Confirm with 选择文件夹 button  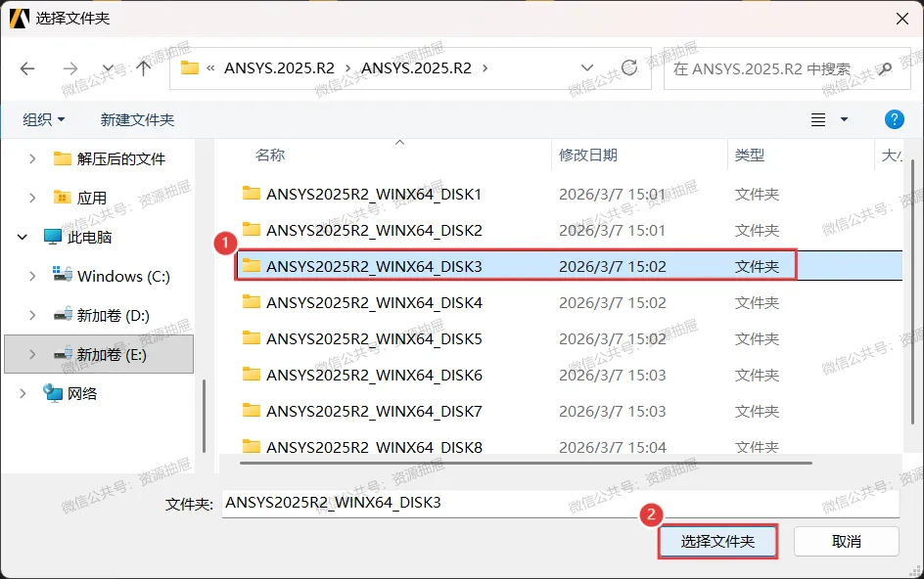tap(717, 541)
